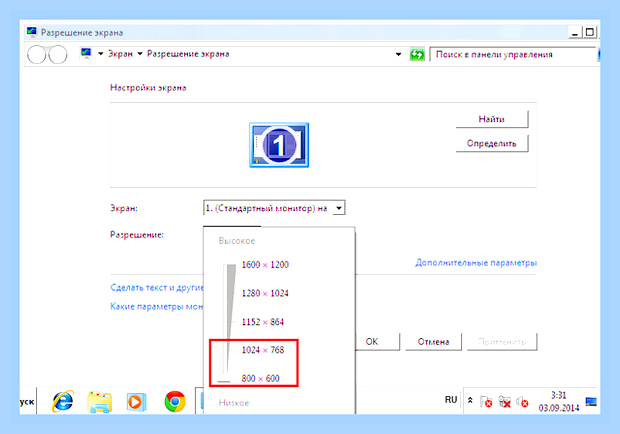Click the Отмена button

tap(433, 342)
